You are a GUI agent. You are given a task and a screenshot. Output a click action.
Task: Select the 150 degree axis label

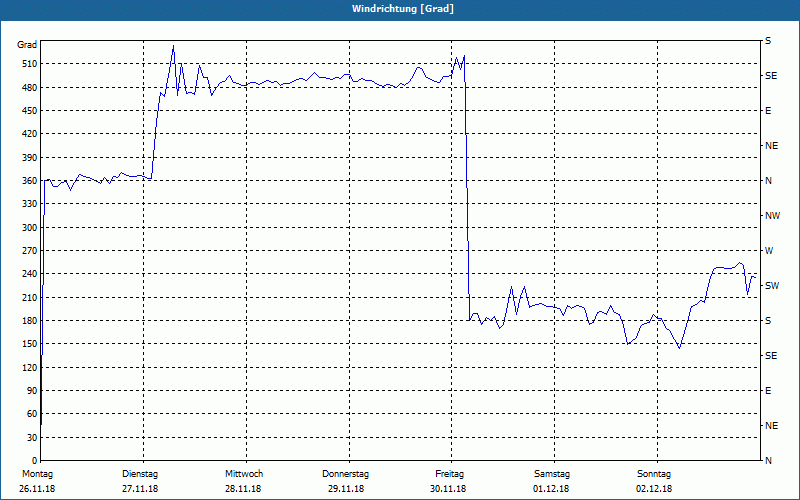point(30,344)
